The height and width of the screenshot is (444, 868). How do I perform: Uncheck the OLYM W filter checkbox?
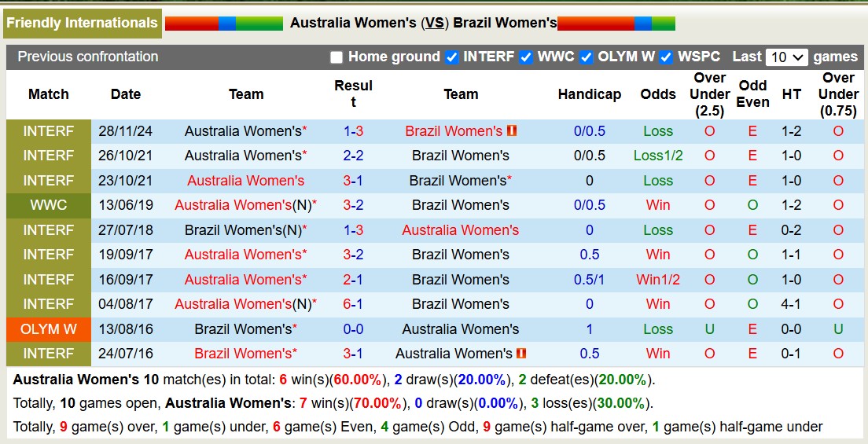pyautogui.click(x=586, y=57)
